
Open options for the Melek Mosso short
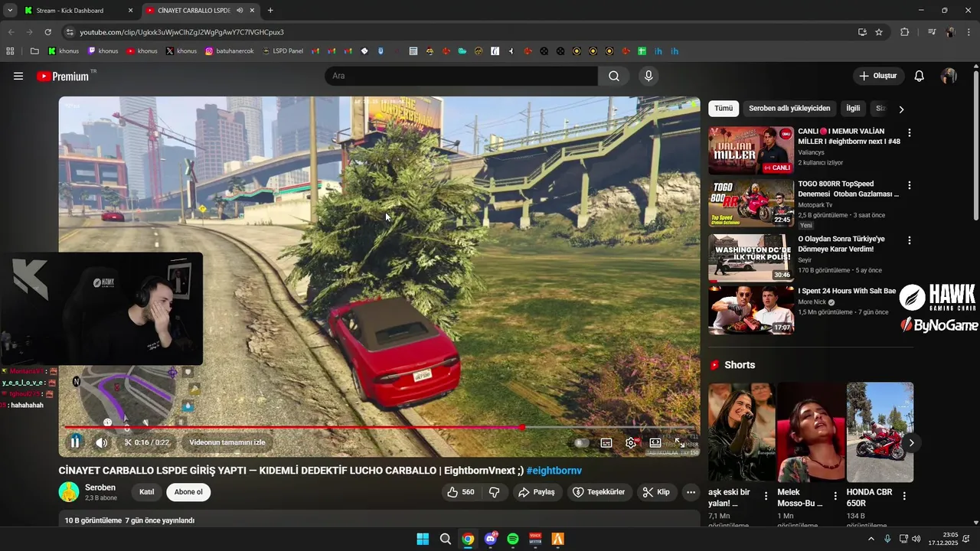tap(835, 496)
